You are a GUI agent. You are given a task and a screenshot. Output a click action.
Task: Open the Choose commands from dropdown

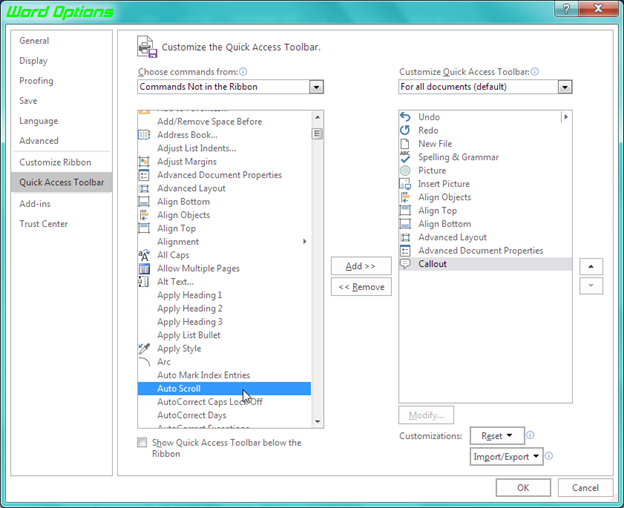point(316,87)
